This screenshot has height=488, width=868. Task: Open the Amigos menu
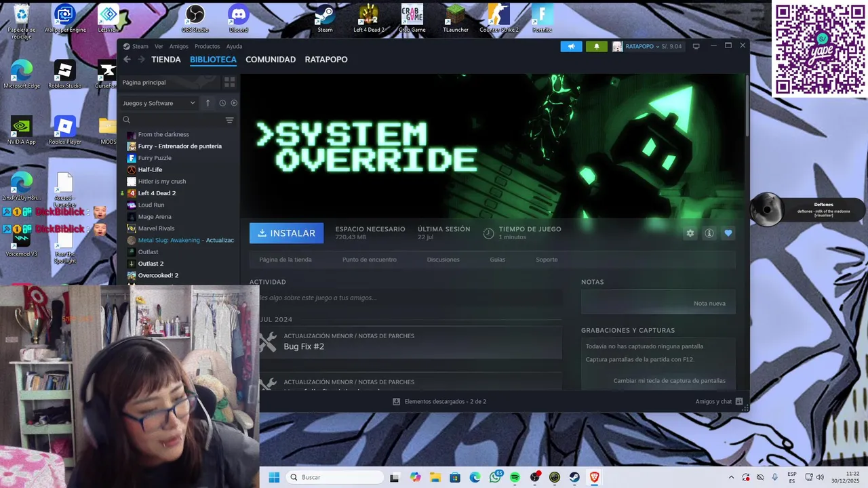pos(179,46)
